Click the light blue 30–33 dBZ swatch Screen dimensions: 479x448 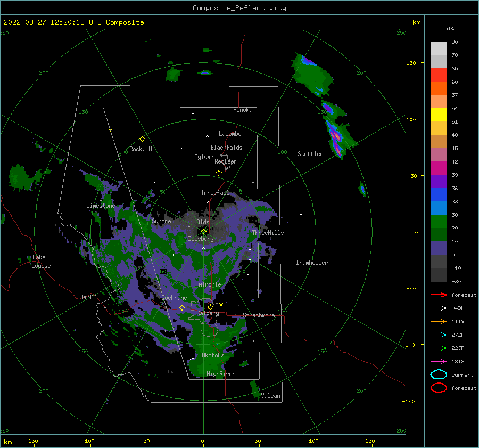click(x=439, y=208)
